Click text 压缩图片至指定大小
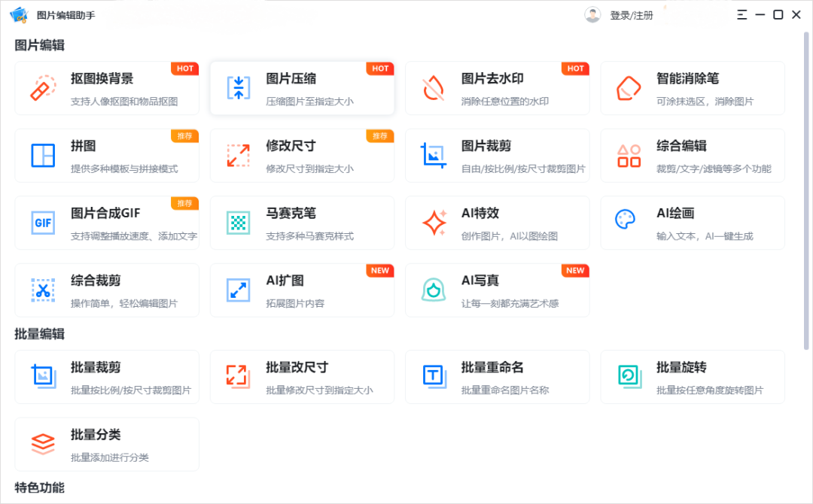 coord(310,102)
